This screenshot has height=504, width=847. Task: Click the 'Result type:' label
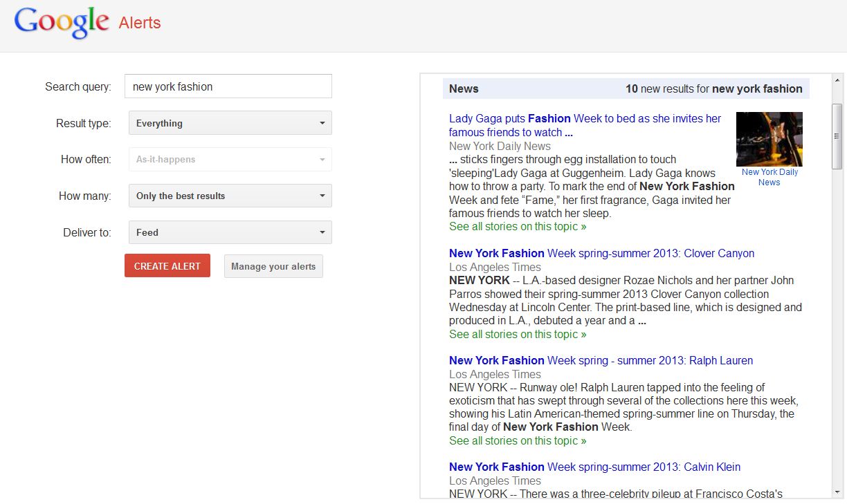pos(83,123)
